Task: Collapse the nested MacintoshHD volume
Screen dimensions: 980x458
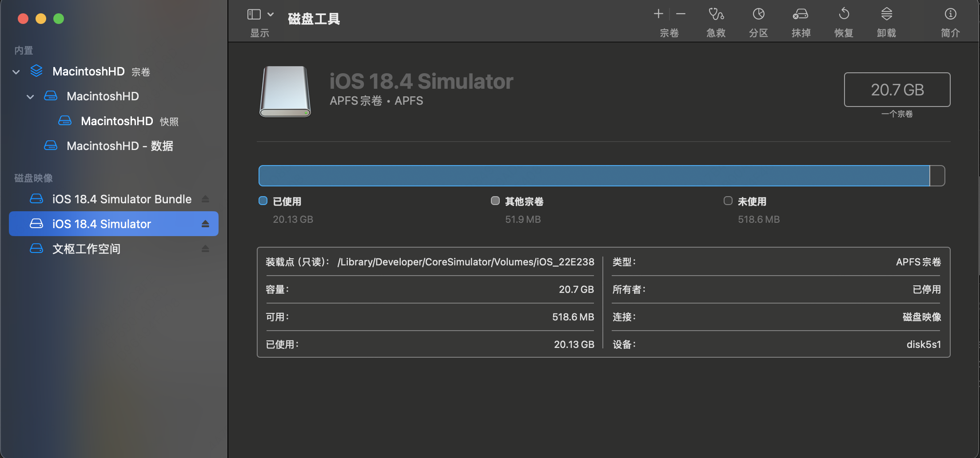Action: coord(30,97)
